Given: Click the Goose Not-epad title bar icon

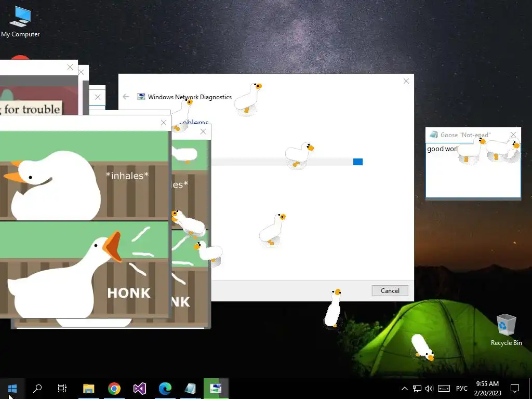Looking at the screenshot, I should (x=433, y=135).
